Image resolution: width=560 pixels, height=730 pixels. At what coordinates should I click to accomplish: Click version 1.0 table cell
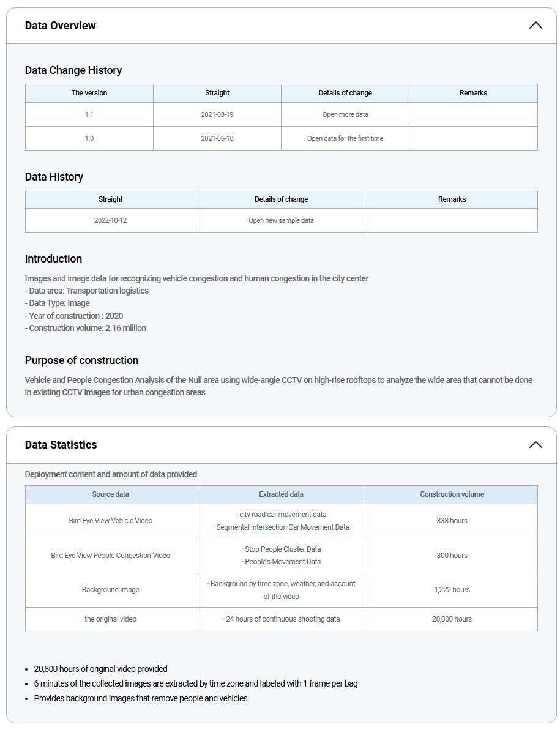tap(89, 138)
